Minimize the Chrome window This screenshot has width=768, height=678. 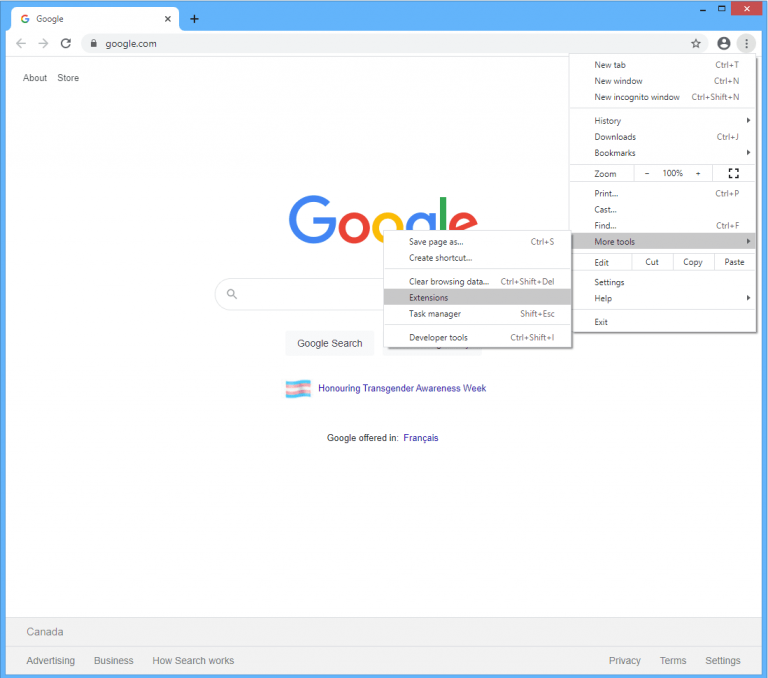tap(703, 9)
